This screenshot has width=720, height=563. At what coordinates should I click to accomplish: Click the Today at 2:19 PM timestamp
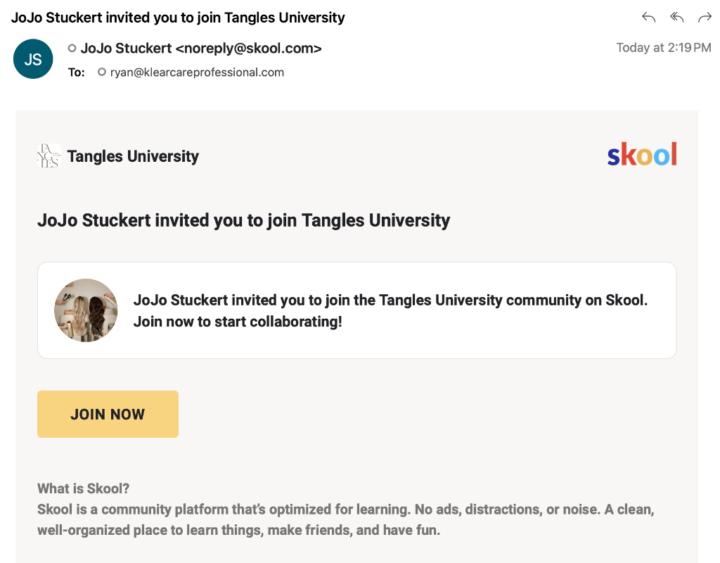663,48
